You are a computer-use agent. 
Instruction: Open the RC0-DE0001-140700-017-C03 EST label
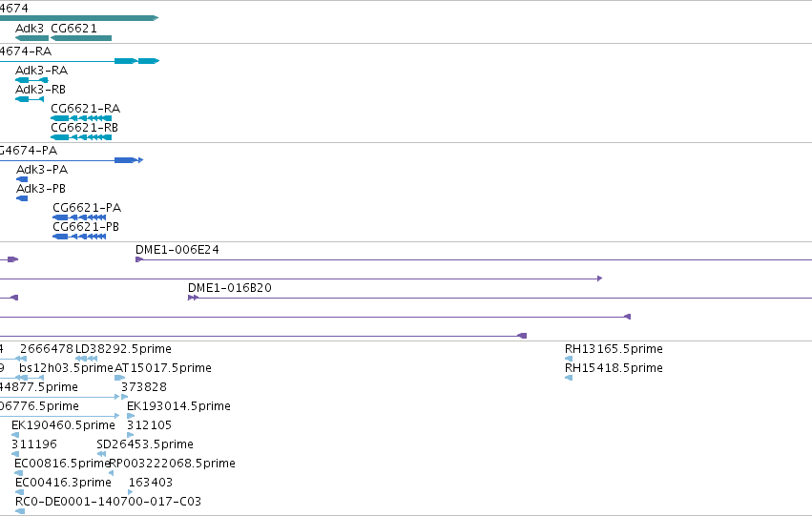pos(108,502)
